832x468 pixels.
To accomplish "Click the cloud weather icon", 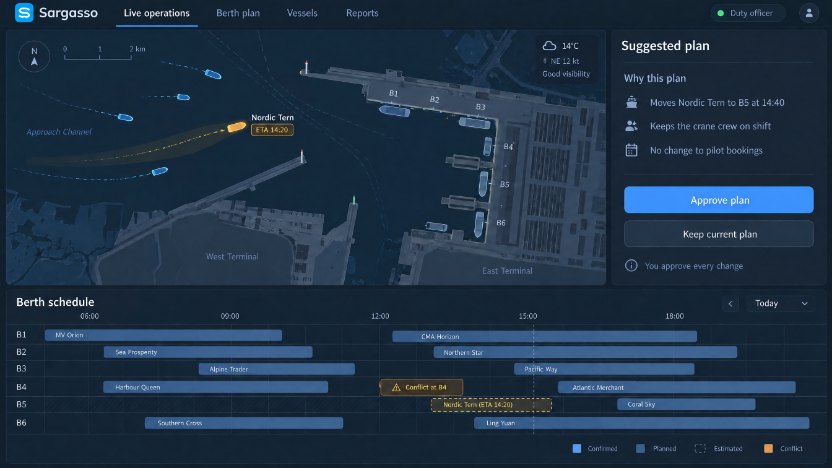I will point(549,46).
